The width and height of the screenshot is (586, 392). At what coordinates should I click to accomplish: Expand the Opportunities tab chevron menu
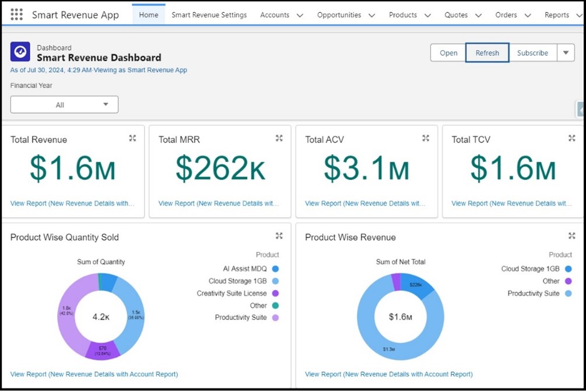[371, 15]
